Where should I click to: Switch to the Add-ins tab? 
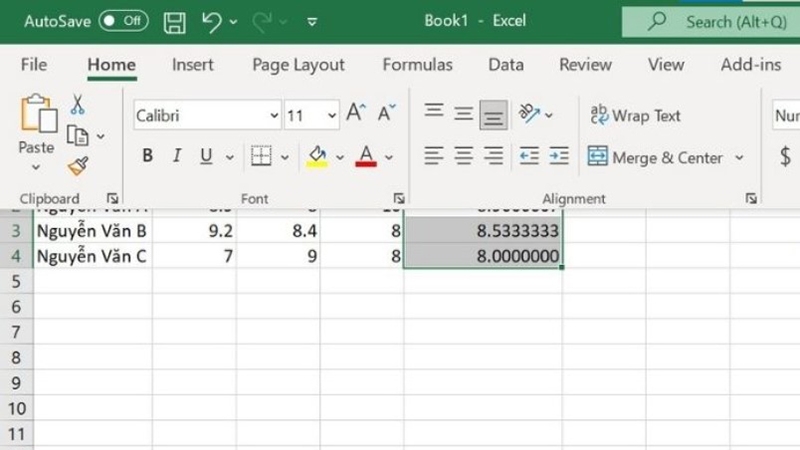click(751, 65)
